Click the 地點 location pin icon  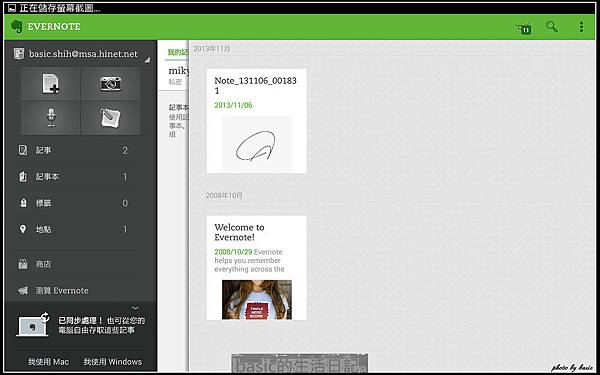(x=23, y=230)
